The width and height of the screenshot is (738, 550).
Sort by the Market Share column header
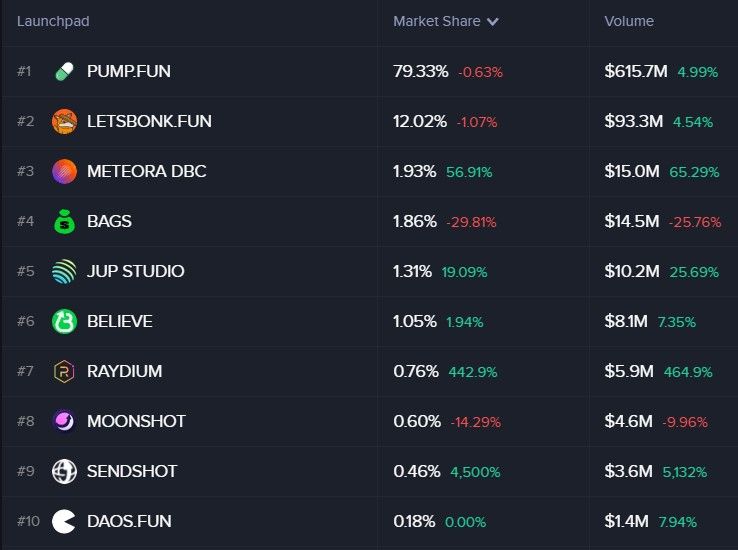437,21
